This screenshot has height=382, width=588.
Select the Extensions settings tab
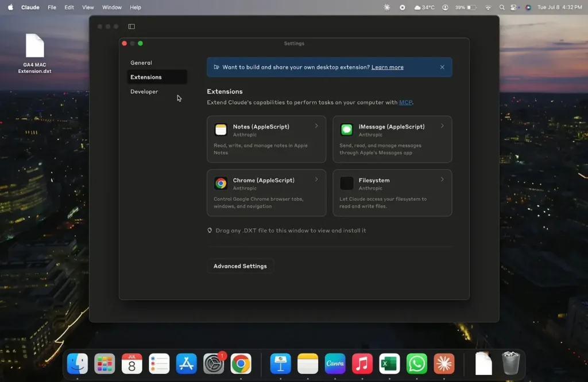157,77
